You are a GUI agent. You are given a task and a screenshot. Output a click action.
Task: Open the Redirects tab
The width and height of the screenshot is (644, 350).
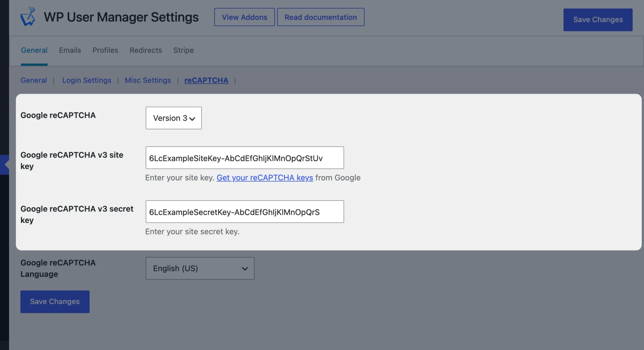click(146, 50)
